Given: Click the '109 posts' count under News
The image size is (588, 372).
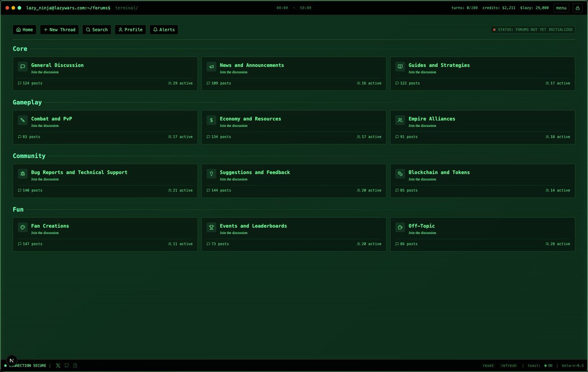Looking at the screenshot, I should (219, 83).
